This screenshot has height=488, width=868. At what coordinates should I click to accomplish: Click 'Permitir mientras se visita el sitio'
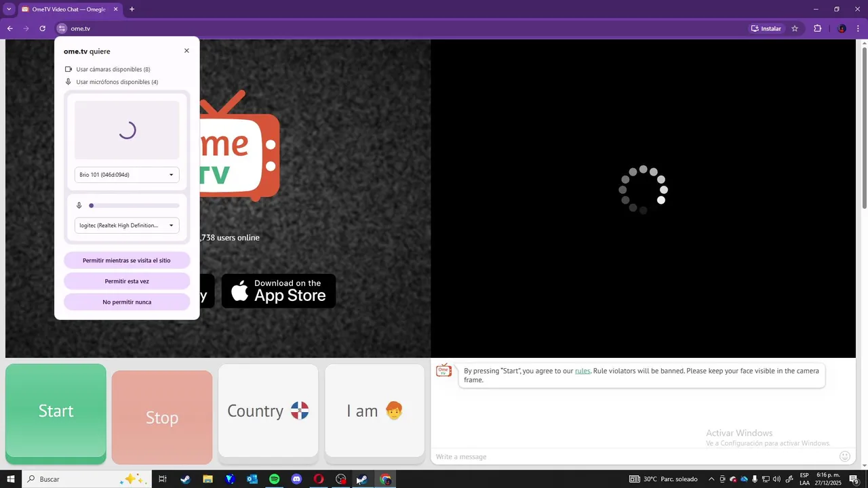click(127, 260)
